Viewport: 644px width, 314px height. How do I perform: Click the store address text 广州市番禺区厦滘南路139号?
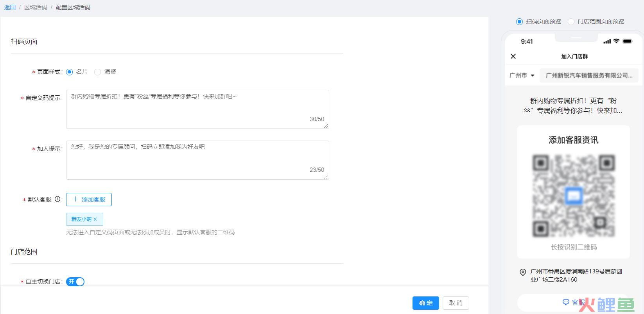click(x=576, y=275)
